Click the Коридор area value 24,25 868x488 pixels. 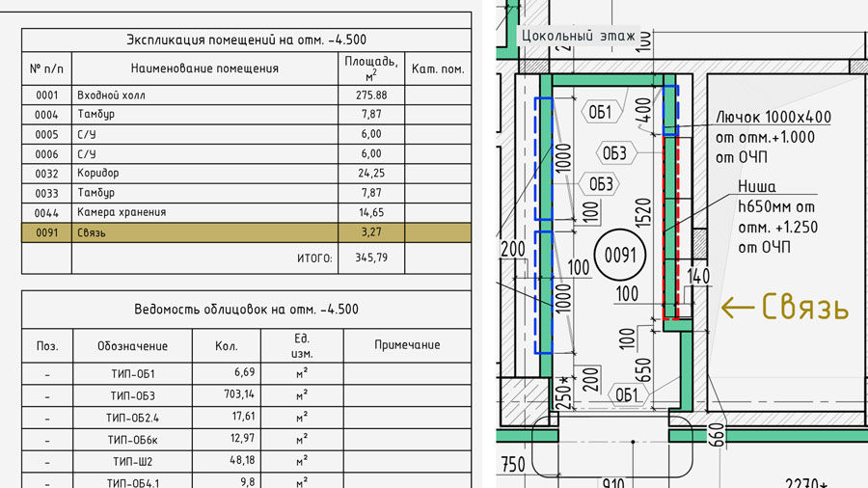(x=371, y=174)
